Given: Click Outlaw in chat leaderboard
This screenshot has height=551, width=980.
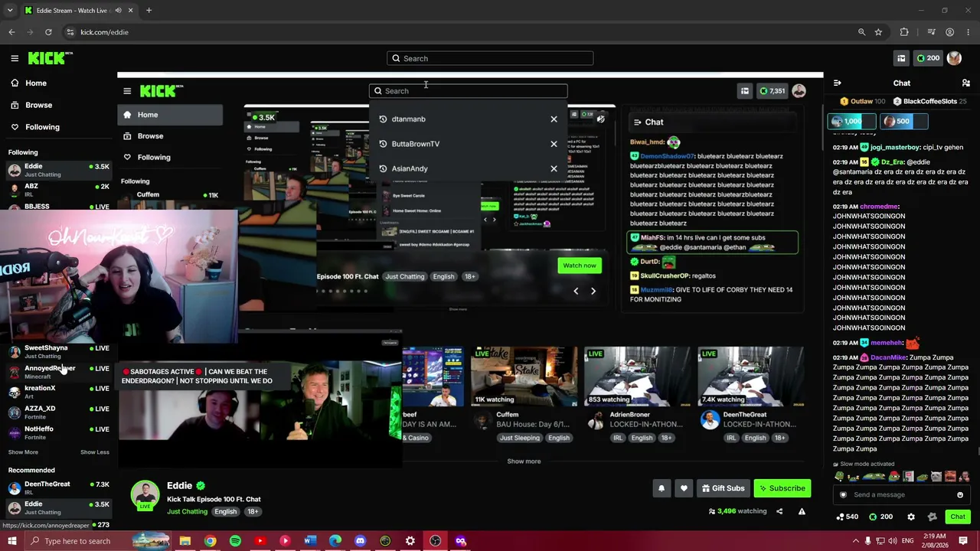Looking at the screenshot, I should click(863, 101).
